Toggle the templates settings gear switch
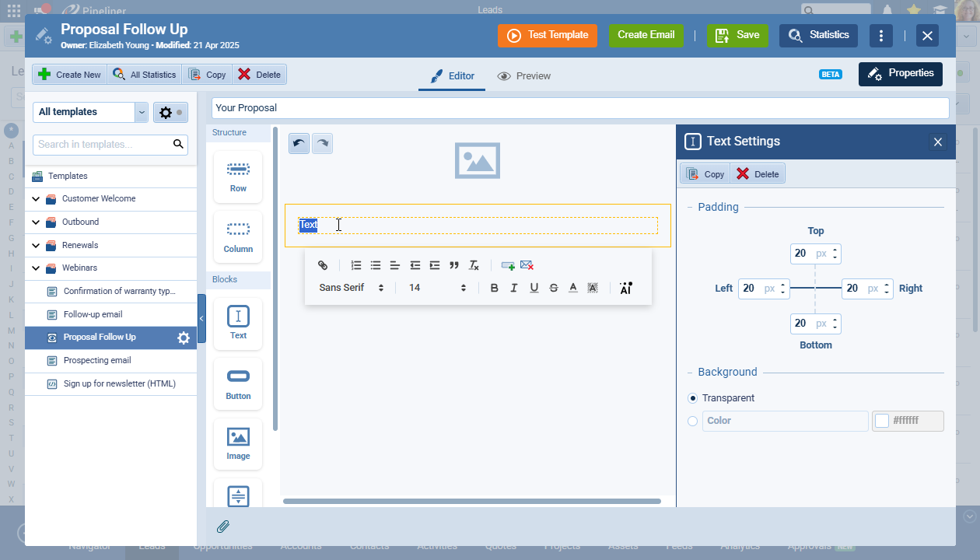 (x=170, y=113)
